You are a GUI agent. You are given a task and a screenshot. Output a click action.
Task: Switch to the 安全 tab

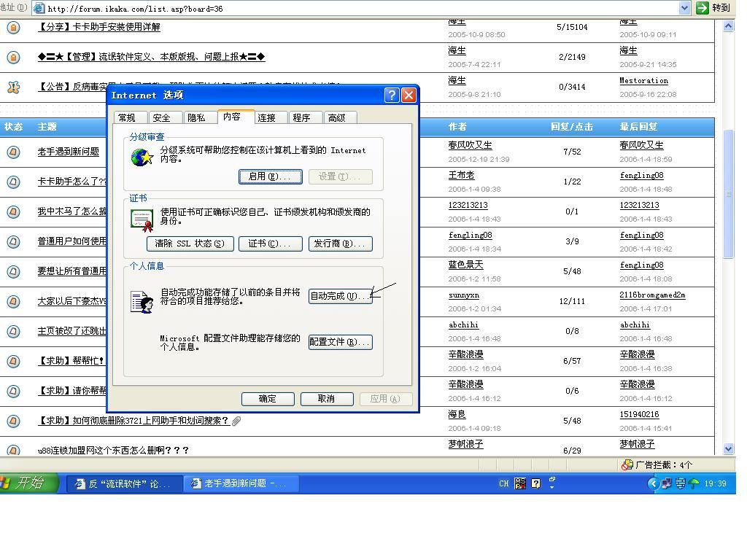166,117
